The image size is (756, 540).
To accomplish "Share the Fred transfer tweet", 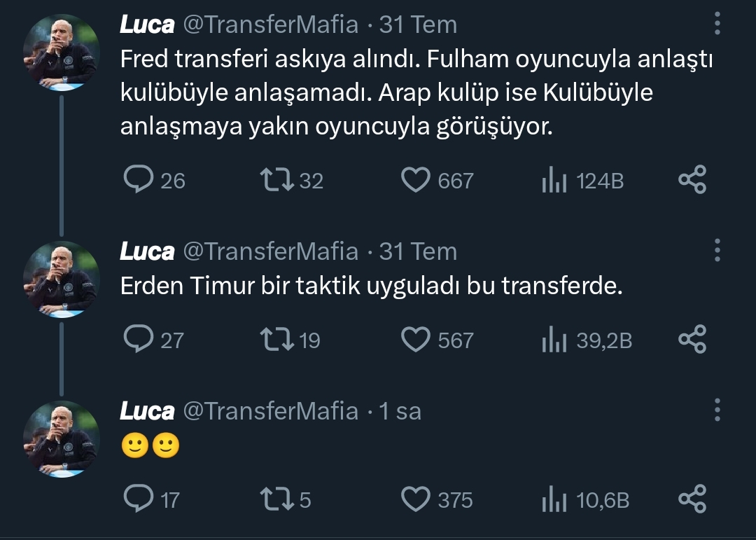I will [x=692, y=180].
